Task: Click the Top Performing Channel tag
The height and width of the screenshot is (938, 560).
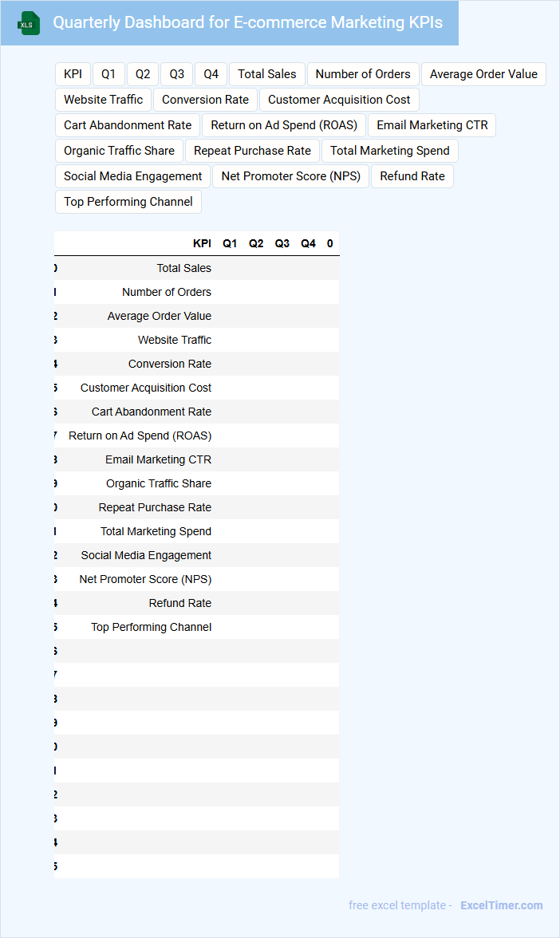Action: (128, 202)
